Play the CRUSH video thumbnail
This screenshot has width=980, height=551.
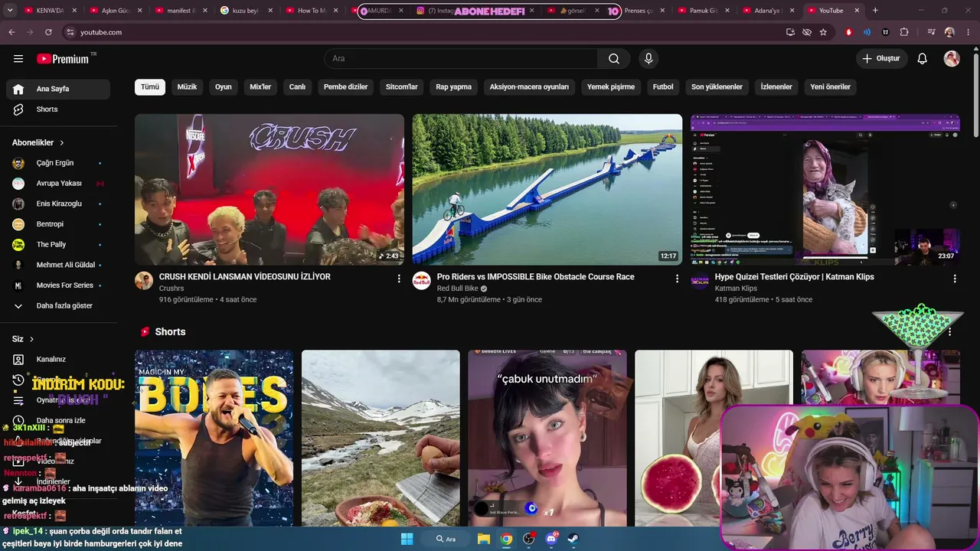tap(269, 190)
